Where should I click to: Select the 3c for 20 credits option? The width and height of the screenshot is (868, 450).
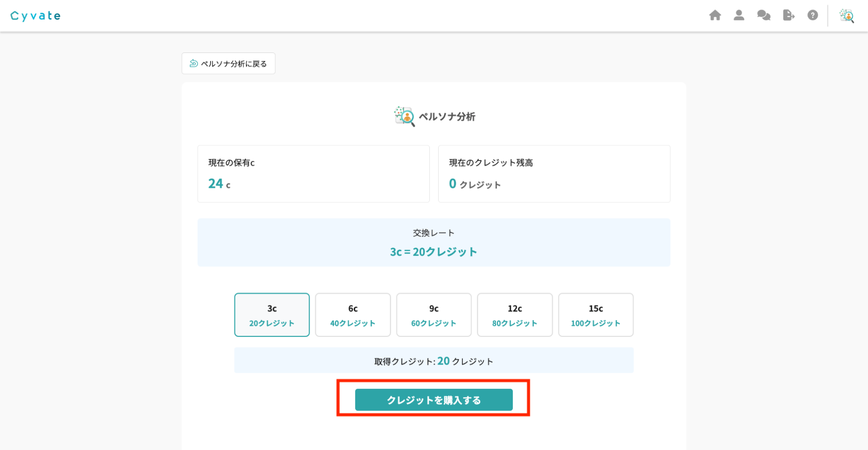coord(272,315)
